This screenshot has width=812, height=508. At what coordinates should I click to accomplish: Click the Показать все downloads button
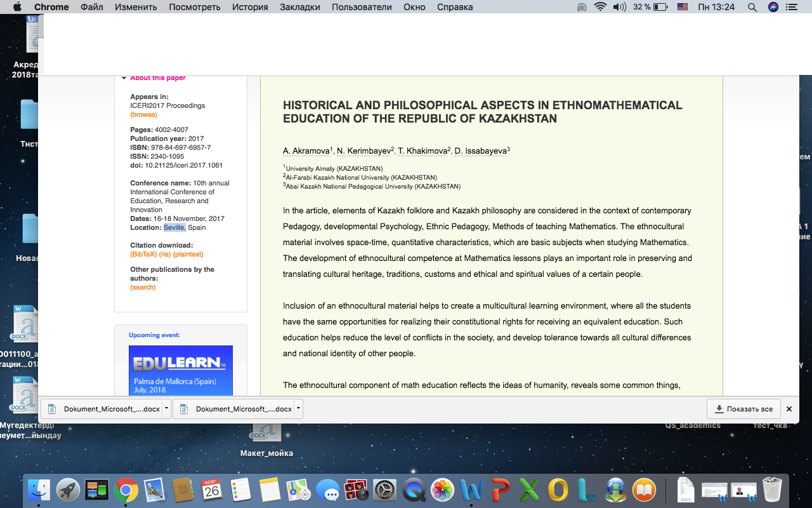743,409
